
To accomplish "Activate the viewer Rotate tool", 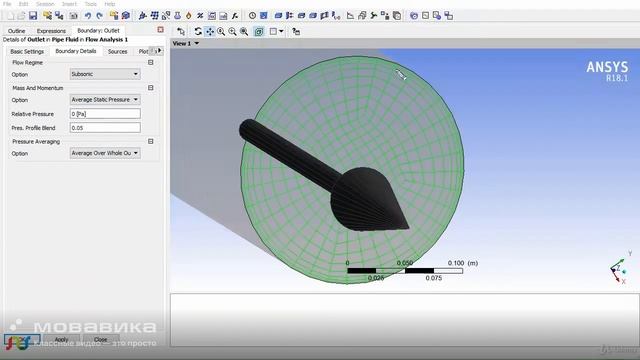I will (198, 31).
